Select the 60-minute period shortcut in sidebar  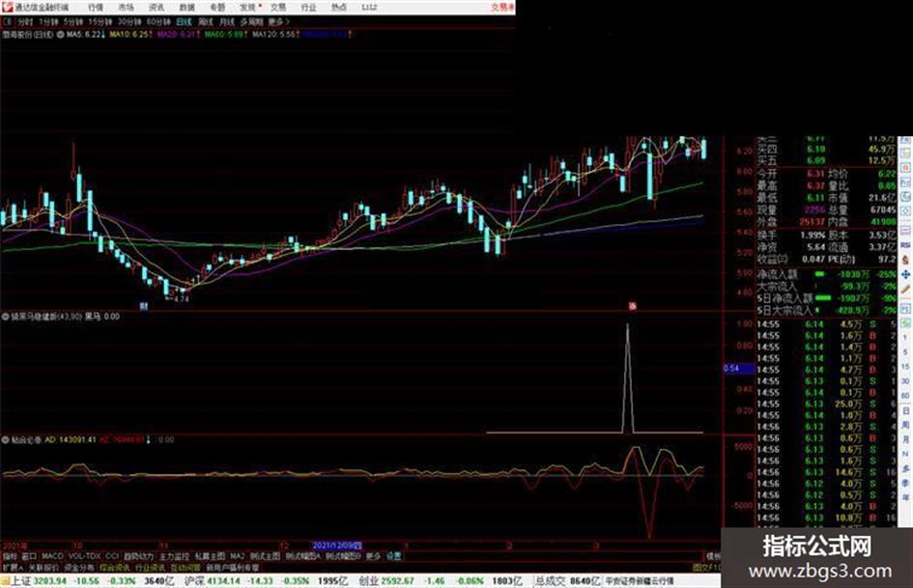pyautogui.click(x=905, y=395)
